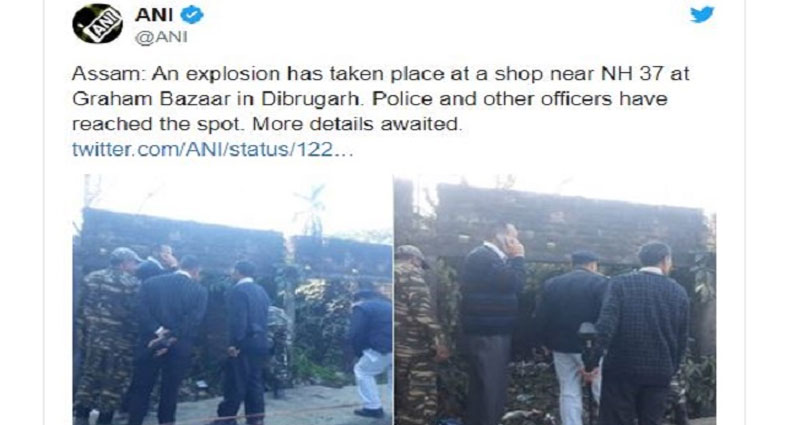
Task: Click capped officer in white trousers, right photo
Action: 572,337
